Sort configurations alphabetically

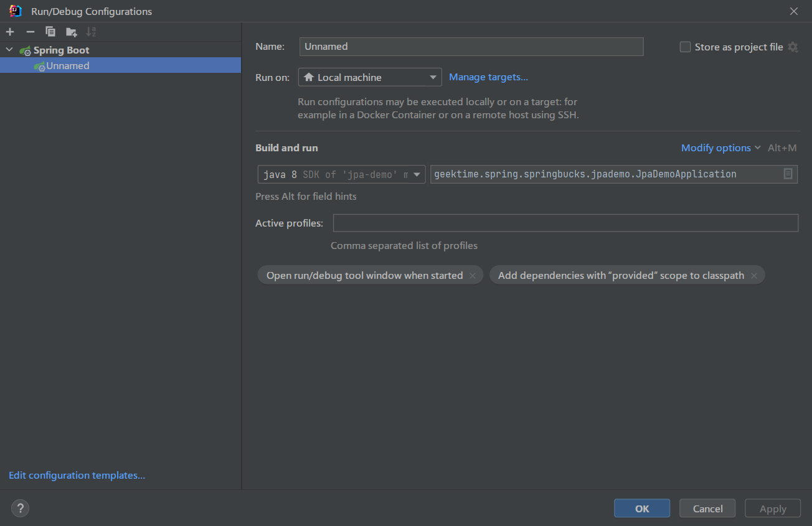pos(91,32)
